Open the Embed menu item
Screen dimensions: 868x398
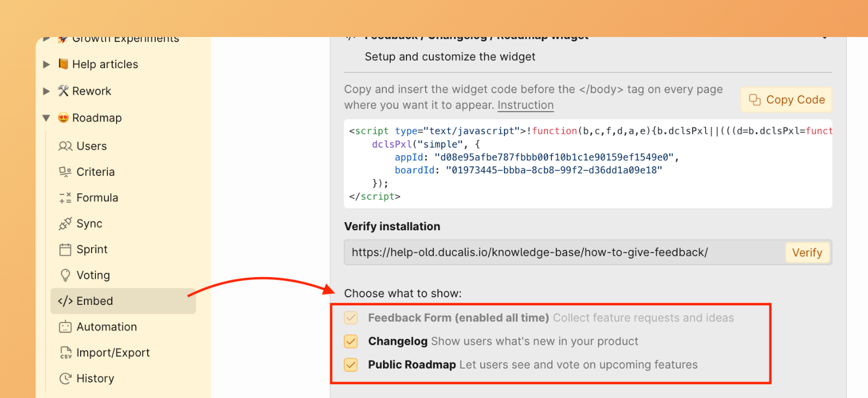coord(95,301)
